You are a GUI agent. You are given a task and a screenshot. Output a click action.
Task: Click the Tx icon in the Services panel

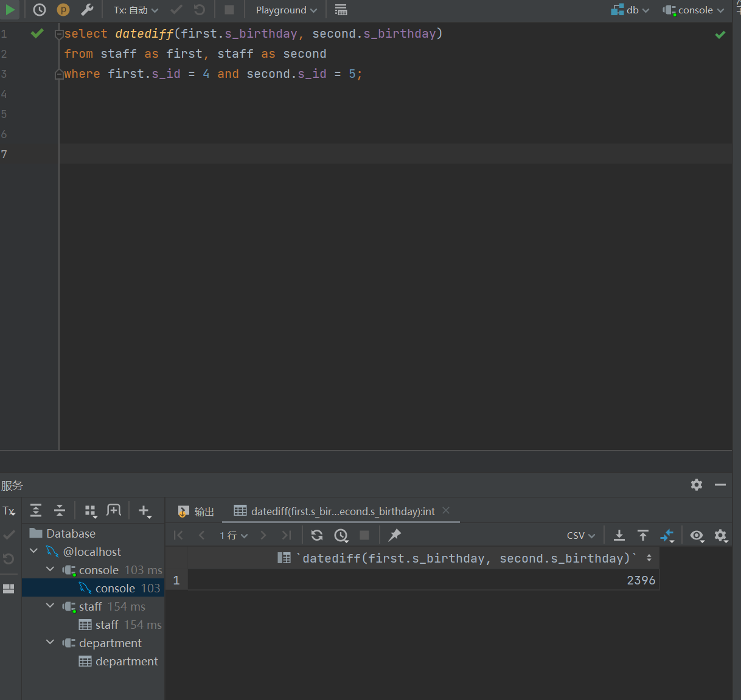click(9, 511)
